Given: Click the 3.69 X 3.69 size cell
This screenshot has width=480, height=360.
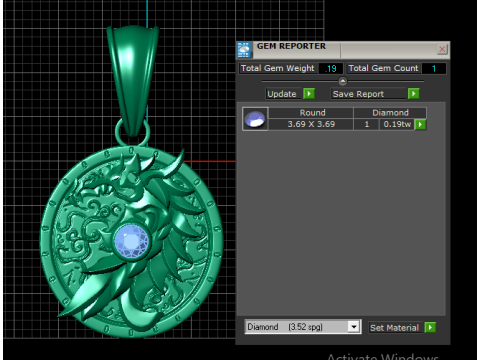Looking at the screenshot, I should pyautogui.click(x=311, y=124).
